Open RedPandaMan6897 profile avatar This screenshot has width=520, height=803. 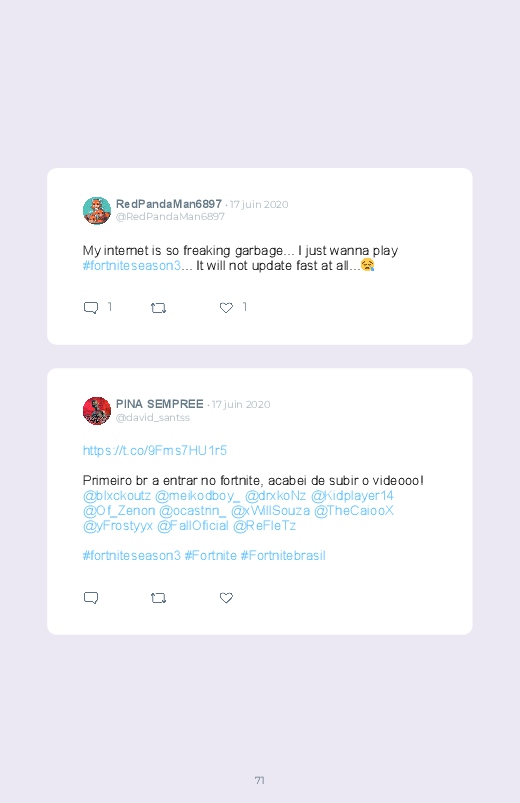coord(97,210)
